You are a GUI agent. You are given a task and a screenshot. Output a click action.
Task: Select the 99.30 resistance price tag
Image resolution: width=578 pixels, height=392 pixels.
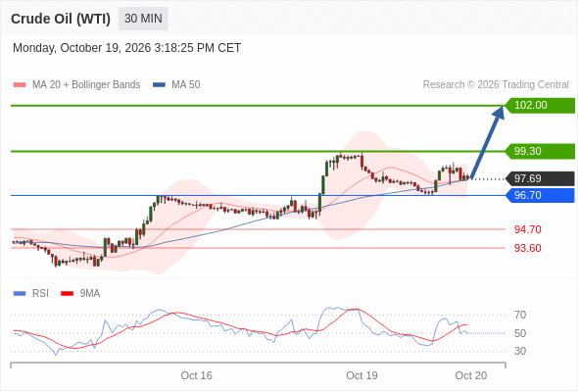click(540, 151)
